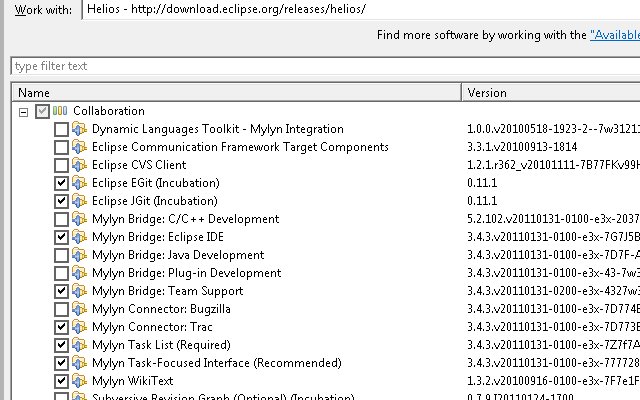
Task: Select Mylyn Bridge: C/C++ Development row
Action: (x=185, y=219)
